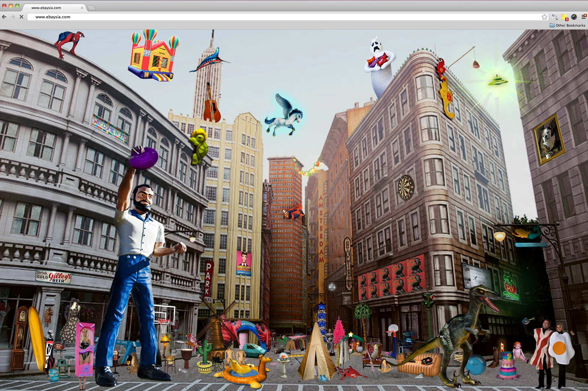Bookmark this page with the star icon
This screenshot has height=391, width=588.
[544, 17]
